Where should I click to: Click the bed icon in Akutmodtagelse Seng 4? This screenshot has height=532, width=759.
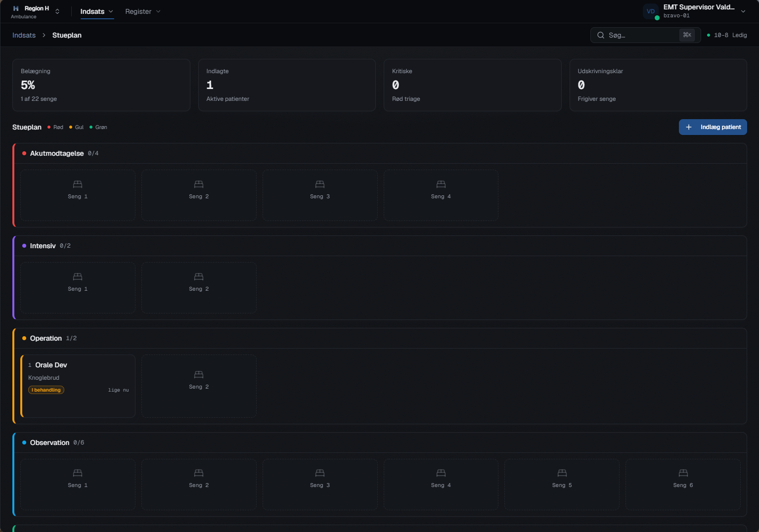[441, 184]
